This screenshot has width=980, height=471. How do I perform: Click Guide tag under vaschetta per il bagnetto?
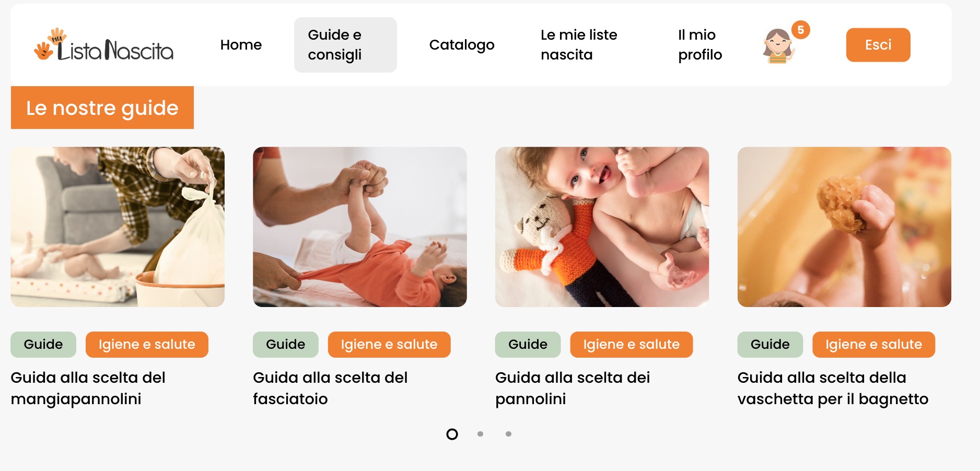(770, 345)
